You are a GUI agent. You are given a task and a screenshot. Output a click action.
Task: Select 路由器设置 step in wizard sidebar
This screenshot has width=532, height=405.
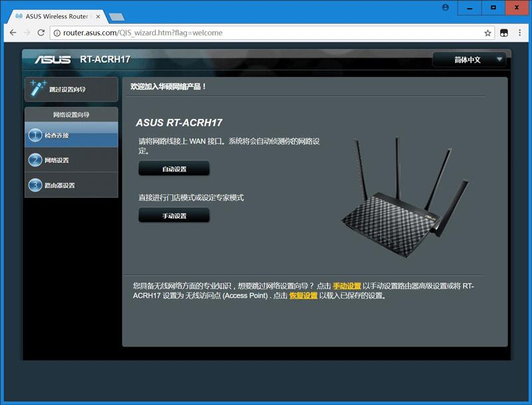point(71,185)
